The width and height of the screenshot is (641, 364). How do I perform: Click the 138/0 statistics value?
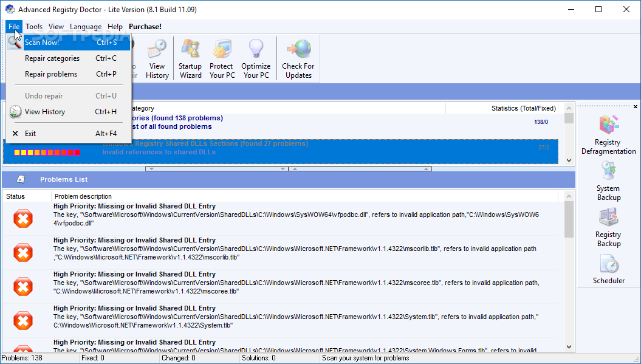[x=541, y=122]
